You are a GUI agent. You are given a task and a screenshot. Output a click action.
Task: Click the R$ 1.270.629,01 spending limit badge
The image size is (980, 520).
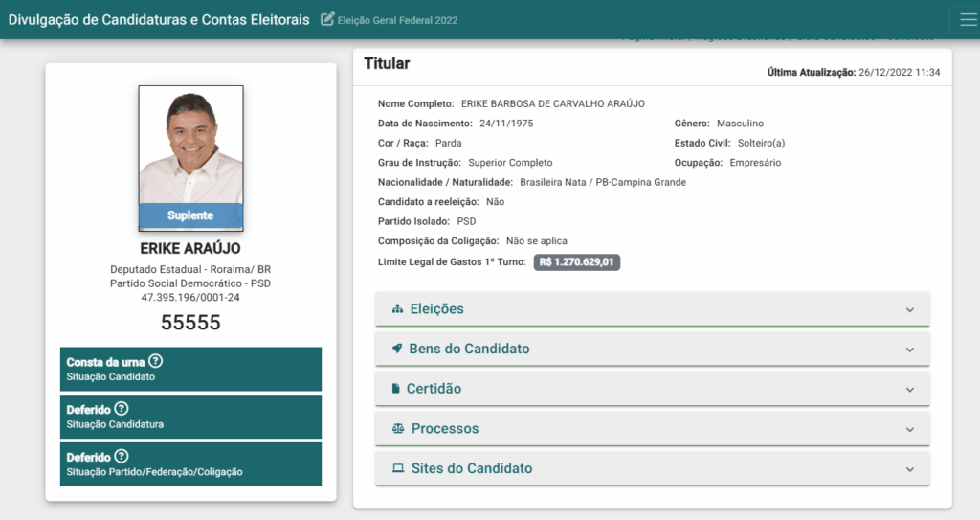pos(577,261)
